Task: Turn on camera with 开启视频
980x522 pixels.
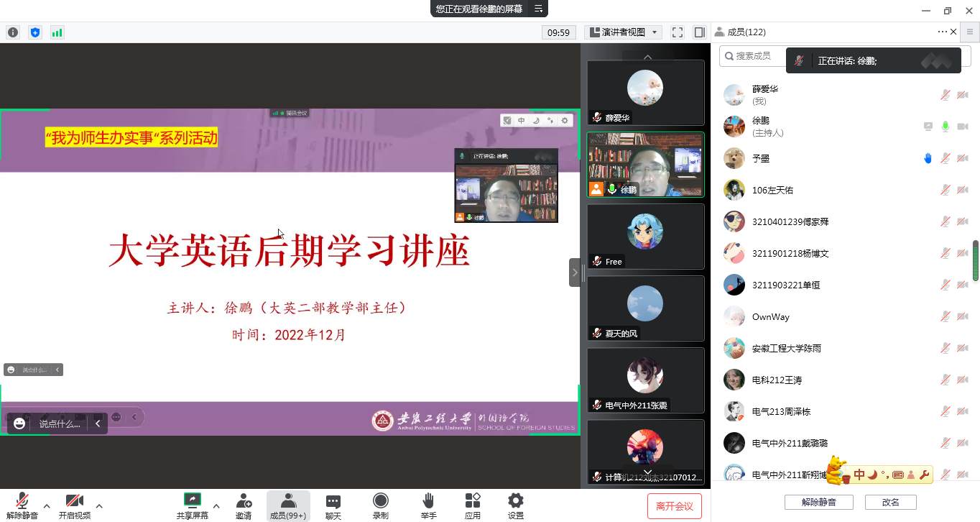Action: pos(75,505)
